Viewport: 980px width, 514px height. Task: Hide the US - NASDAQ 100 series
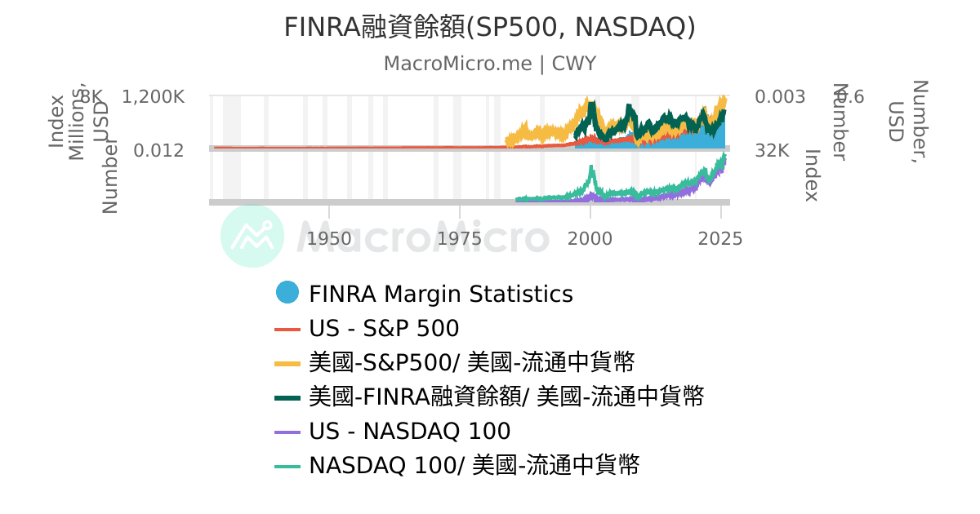[409, 432]
